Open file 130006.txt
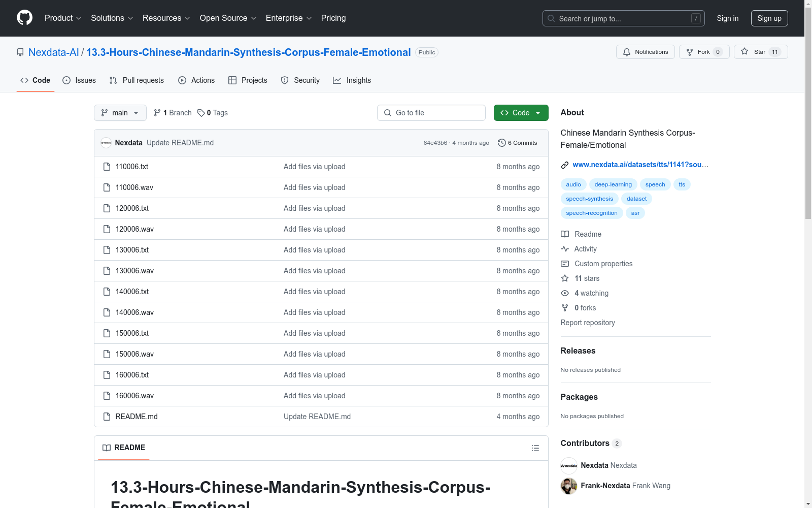 132,250
